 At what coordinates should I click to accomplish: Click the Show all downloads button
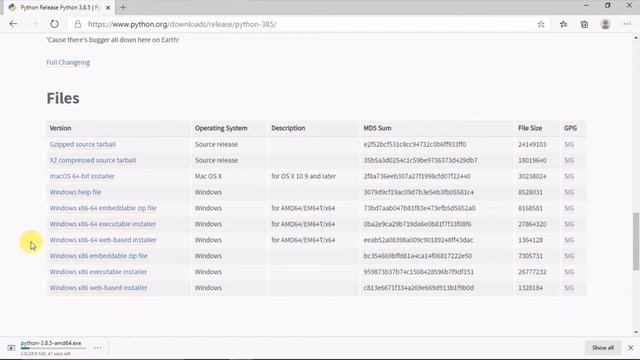603,348
